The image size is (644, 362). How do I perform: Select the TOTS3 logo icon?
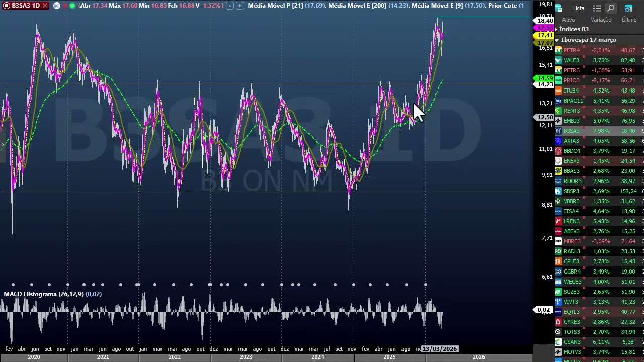tap(558, 332)
